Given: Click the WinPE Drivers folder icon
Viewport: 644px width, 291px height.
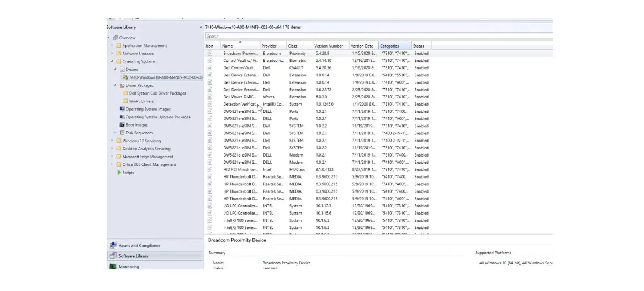Looking at the screenshot, I should point(126,101).
